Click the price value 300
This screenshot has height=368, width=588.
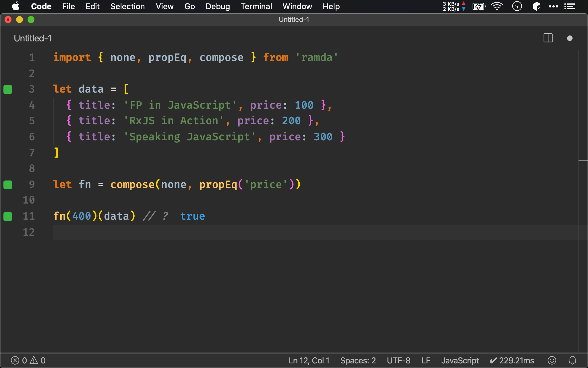323,137
